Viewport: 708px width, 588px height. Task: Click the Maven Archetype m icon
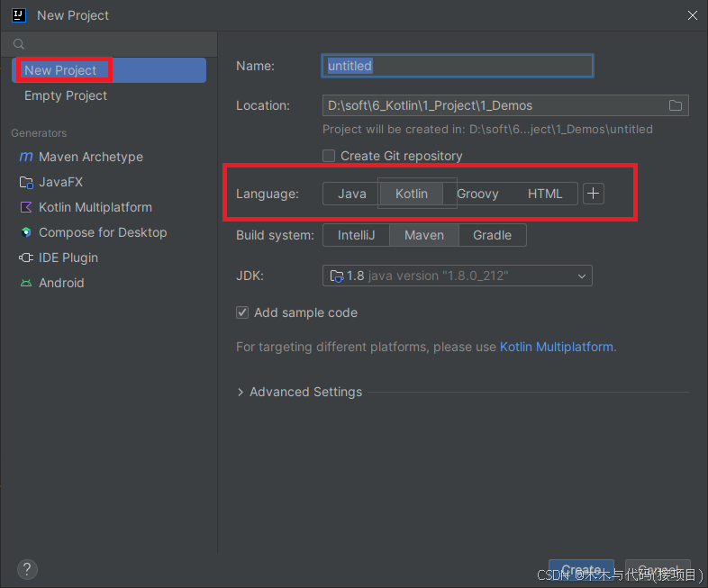click(26, 157)
